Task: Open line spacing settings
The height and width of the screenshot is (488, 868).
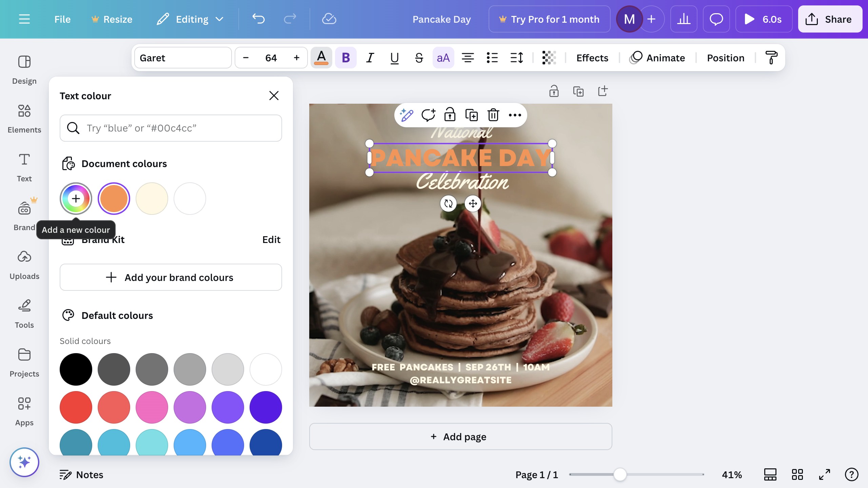Action: (517, 58)
